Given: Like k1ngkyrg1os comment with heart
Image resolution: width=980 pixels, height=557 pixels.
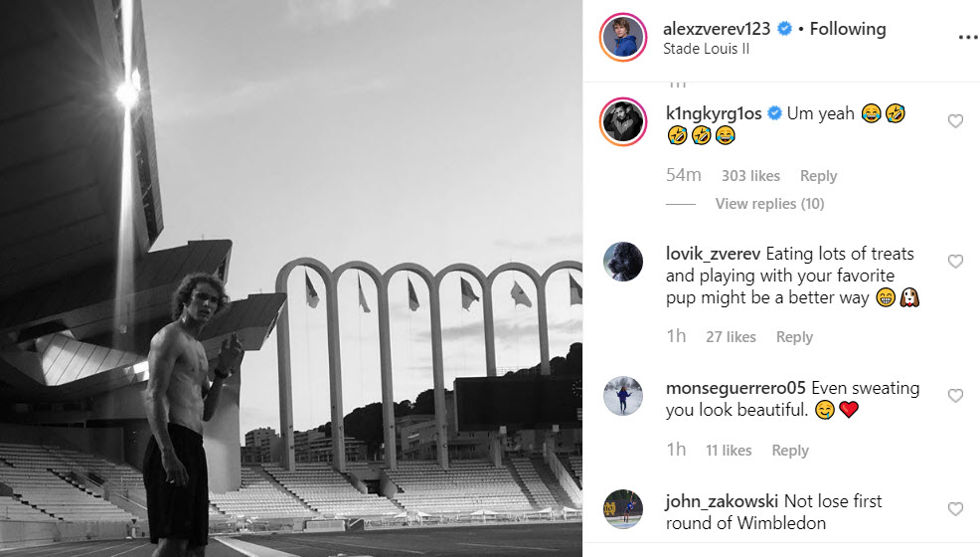Looking at the screenshot, I should pos(955,120).
